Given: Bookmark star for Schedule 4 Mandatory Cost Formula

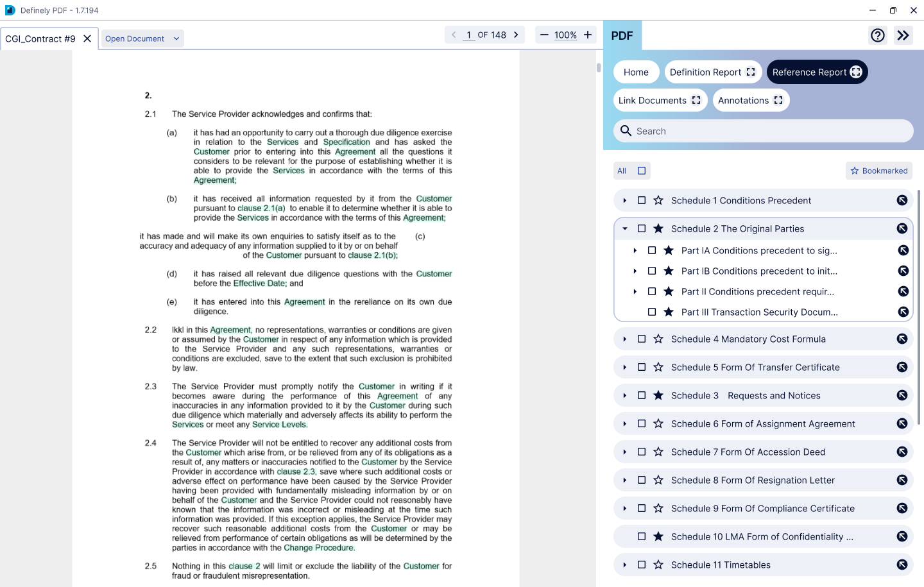Looking at the screenshot, I should (x=658, y=339).
